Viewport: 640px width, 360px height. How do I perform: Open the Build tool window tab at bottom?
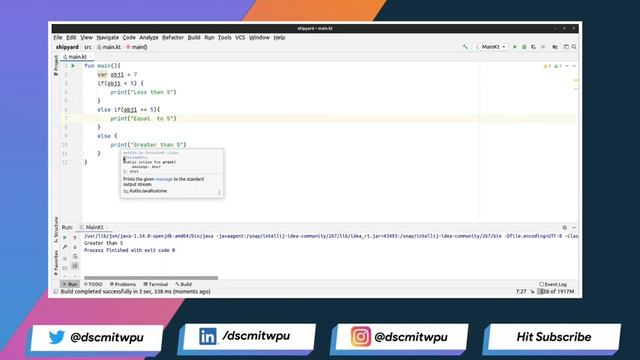(184, 284)
